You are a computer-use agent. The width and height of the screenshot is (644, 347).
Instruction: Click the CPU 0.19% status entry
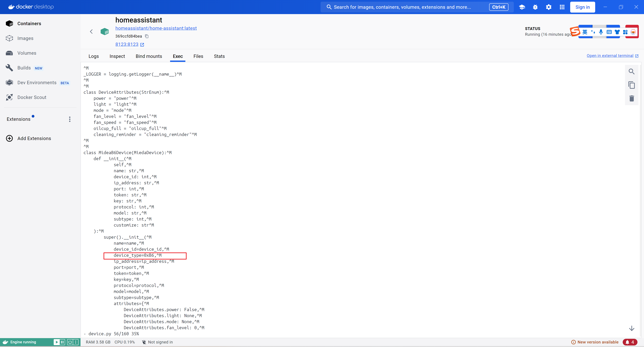124,342
